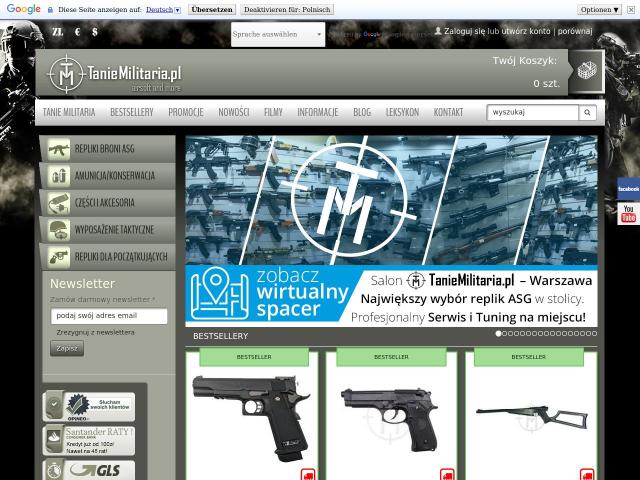This screenshot has height=480, width=640.
Task: Open the Części i Akcesoria category
Action: pyautogui.click(x=108, y=203)
